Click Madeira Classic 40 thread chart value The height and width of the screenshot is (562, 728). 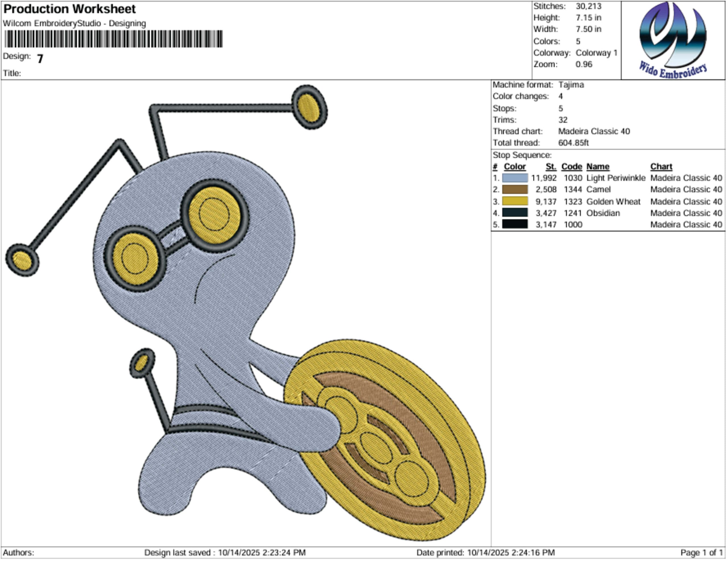click(594, 131)
